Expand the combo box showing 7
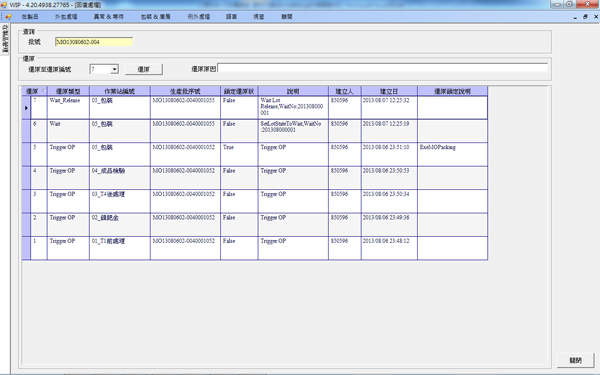Viewport: 600px width, 375px height. tap(114, 69)
